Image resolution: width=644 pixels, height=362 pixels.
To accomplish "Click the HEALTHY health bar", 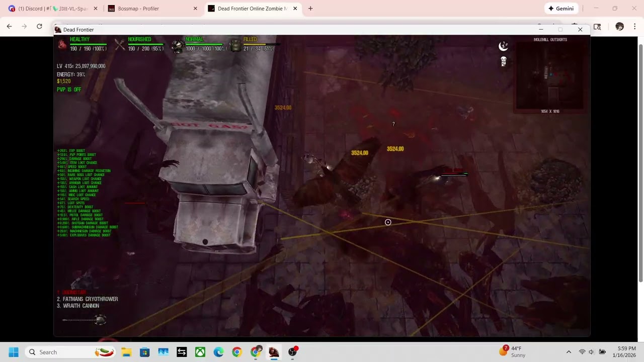I will click(x=88, y=44).
